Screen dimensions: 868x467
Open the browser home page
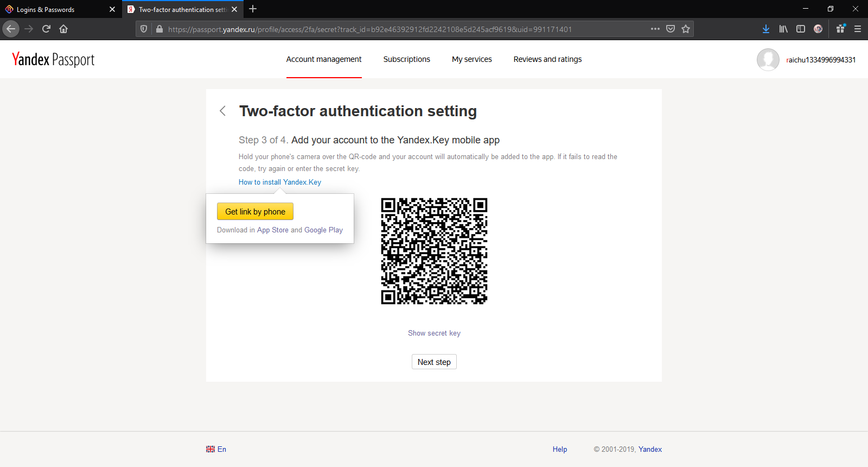point(63,29)
